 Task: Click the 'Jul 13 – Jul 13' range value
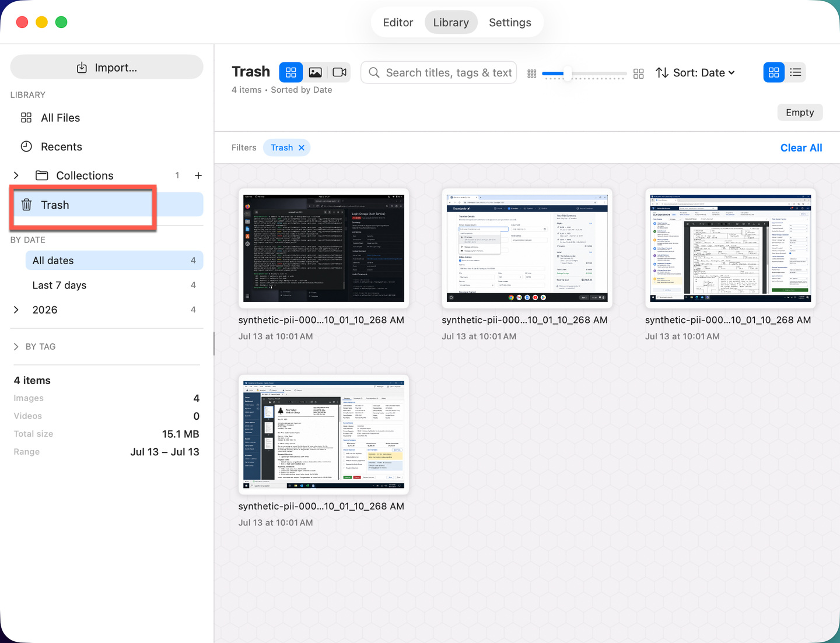pyautogui.click(x=165, y=452)
